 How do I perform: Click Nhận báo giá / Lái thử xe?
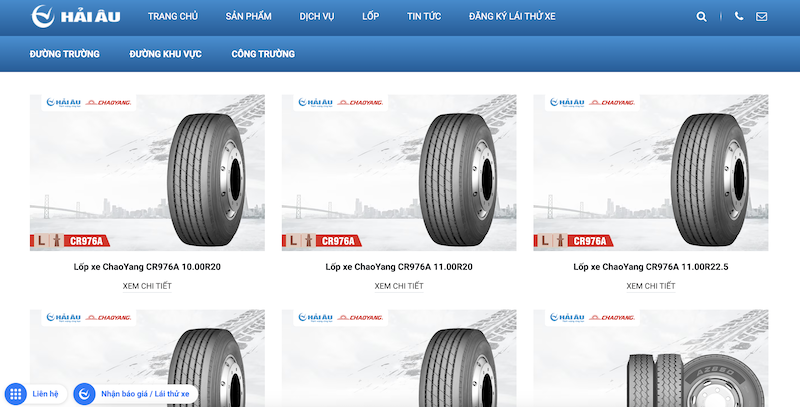(x=145, y=394)
